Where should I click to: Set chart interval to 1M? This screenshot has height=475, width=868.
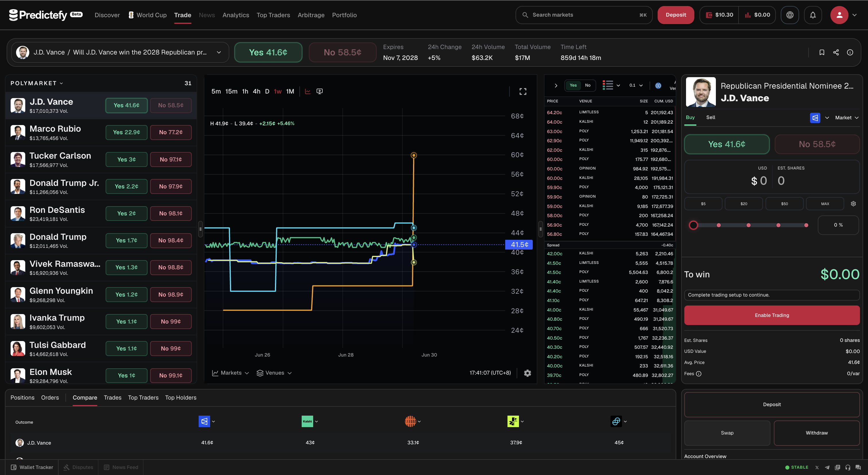(x=290, y=91)
